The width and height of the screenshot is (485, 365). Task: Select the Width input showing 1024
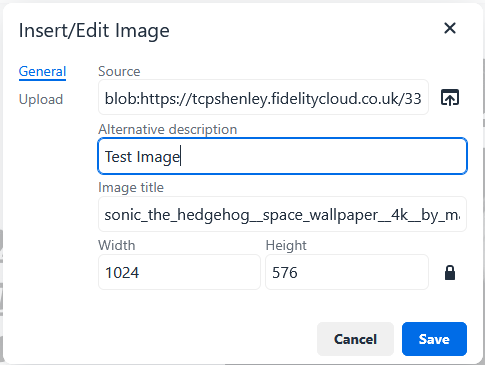(179, 272)
